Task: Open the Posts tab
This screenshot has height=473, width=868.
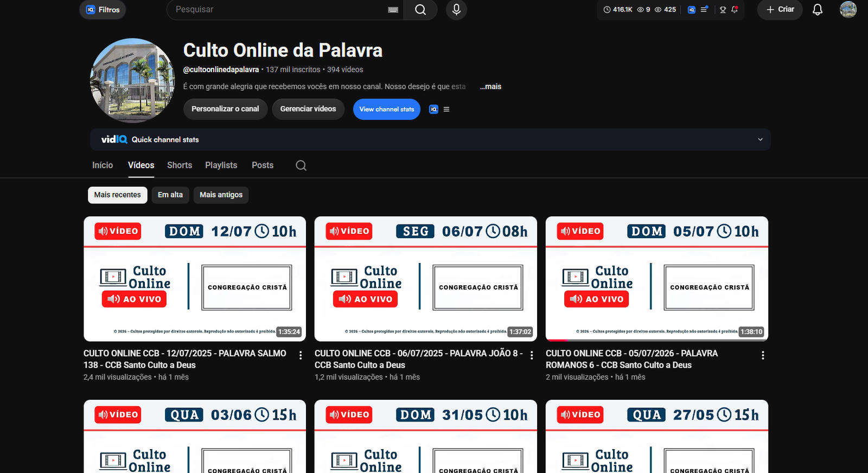Action: 263,165
